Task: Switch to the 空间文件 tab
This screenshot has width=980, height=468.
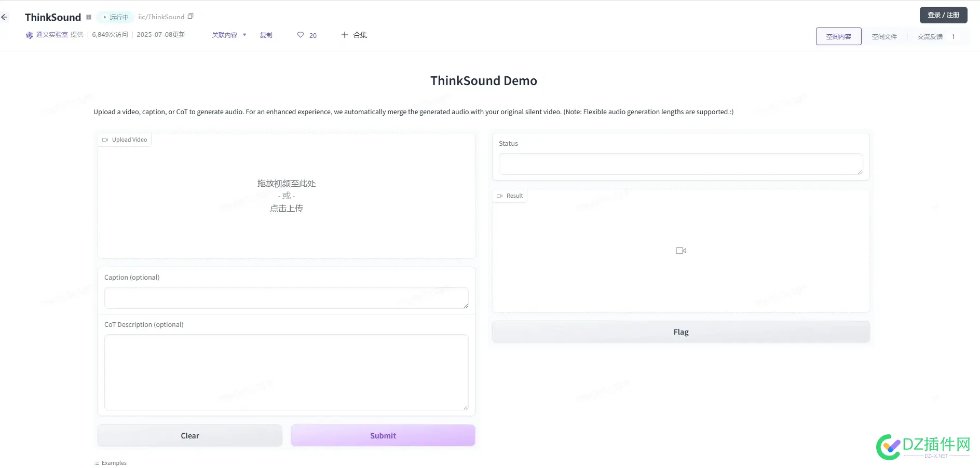Action: [884, 36]
